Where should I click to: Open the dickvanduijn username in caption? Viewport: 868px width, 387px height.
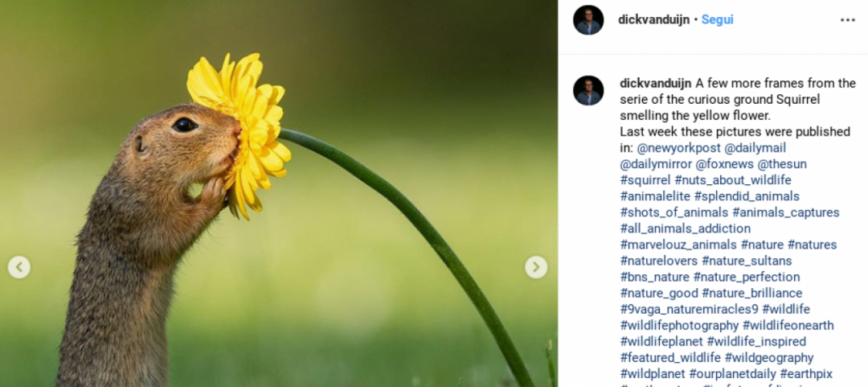[656, 84]
